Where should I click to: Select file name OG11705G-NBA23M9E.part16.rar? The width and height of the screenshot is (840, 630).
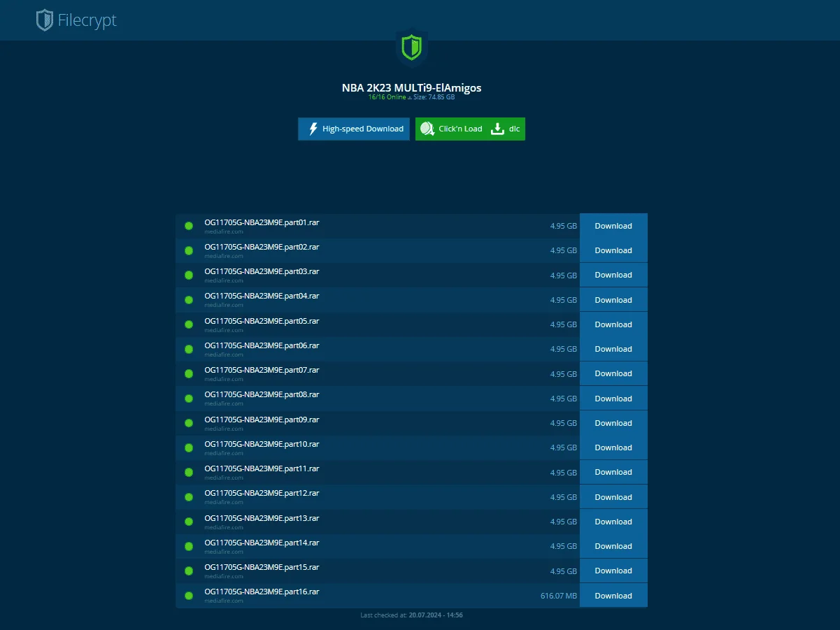click(262, 592)
